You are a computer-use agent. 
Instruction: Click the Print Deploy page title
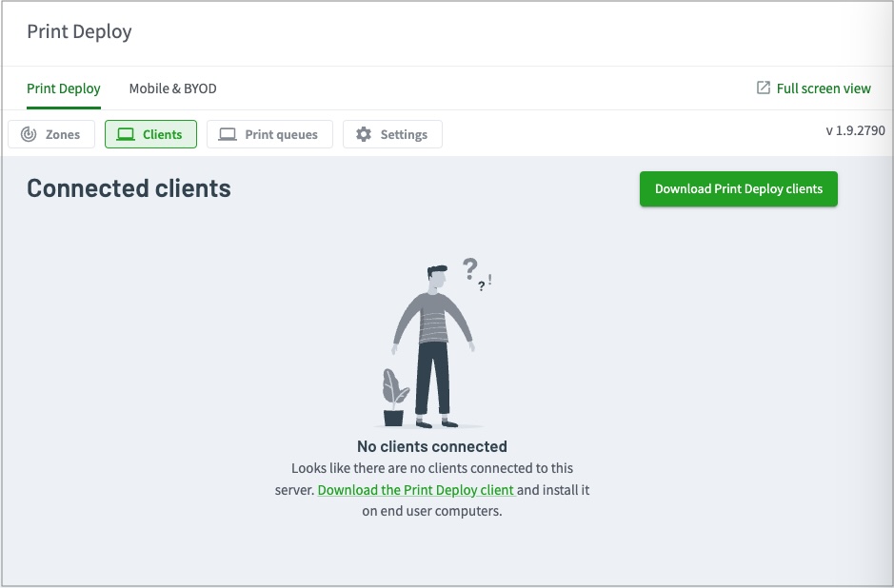coord(79,32)
